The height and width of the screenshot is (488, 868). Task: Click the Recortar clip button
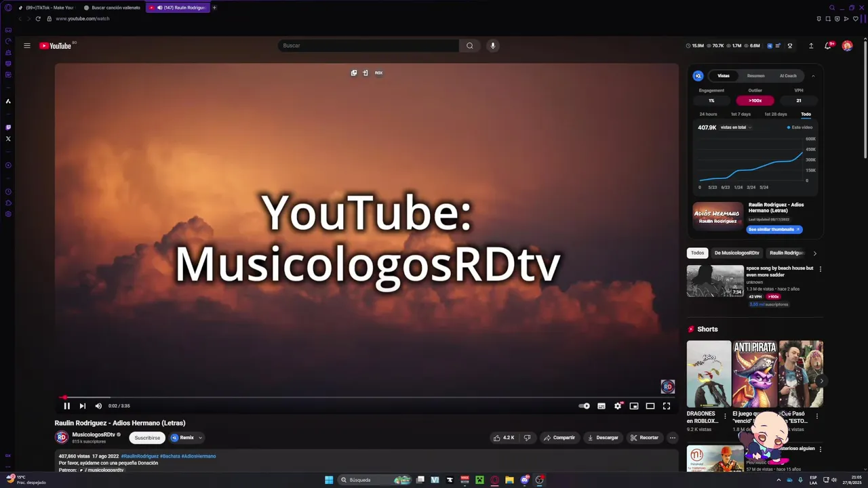(644, 438)
